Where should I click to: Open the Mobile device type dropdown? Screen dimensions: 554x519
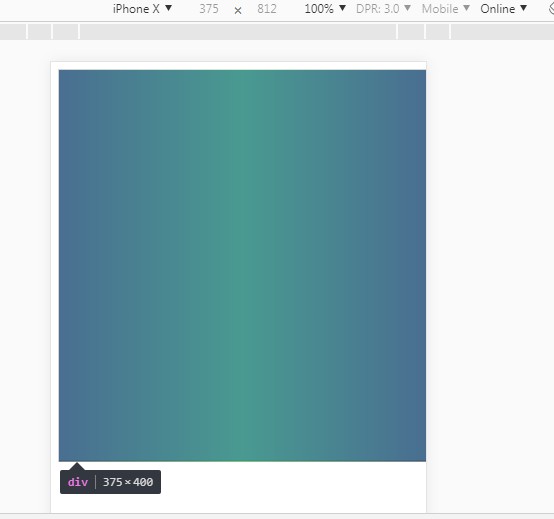446,9
